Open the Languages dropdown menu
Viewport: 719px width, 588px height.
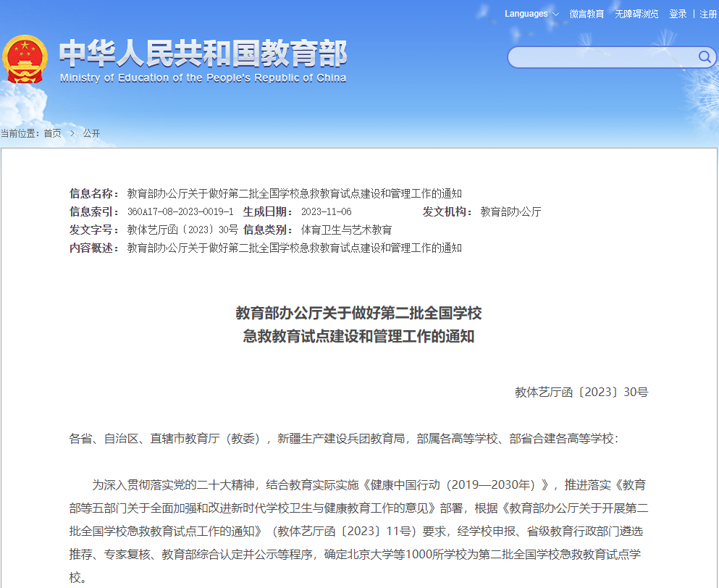[x=526, y=14]
